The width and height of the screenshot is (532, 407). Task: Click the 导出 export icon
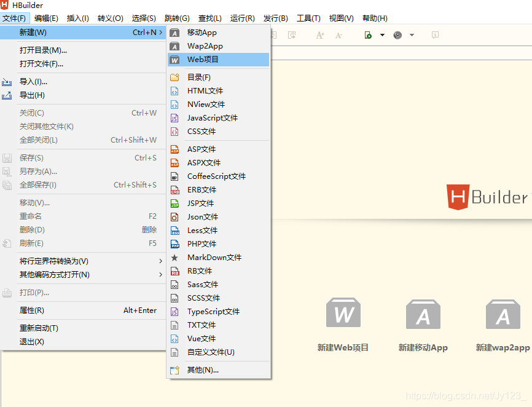pyautogui.click(x=7, y=95)
